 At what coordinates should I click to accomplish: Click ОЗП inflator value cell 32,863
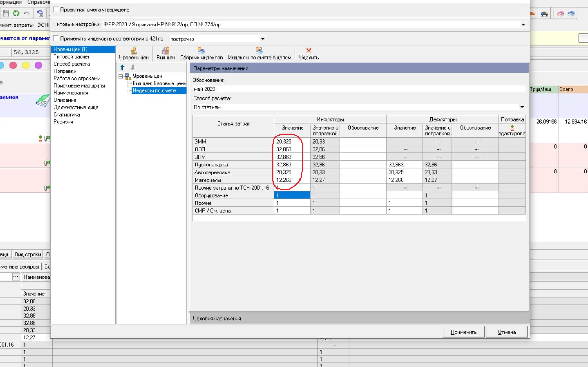tap(292, 149)
